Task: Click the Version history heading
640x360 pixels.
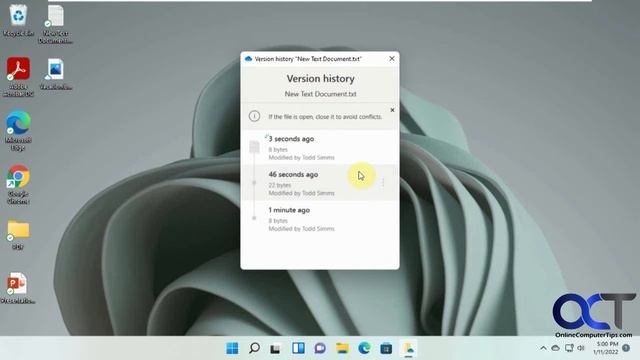Action: pos(320,78)
